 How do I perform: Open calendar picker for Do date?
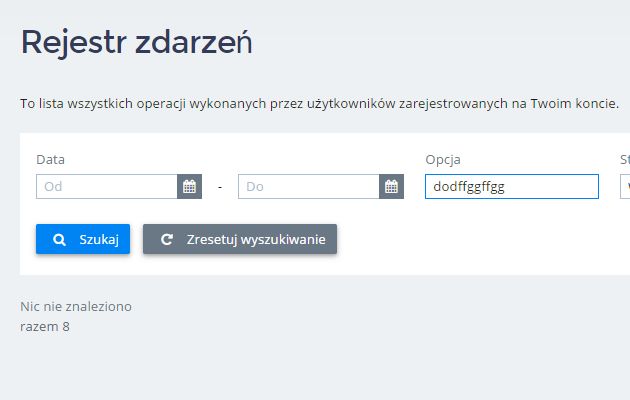tap(391, 186)
